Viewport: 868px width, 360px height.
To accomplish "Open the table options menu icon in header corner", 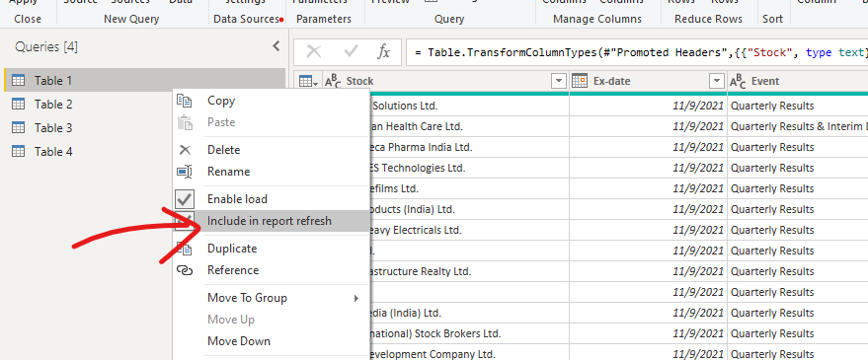I will coord(308,81).
